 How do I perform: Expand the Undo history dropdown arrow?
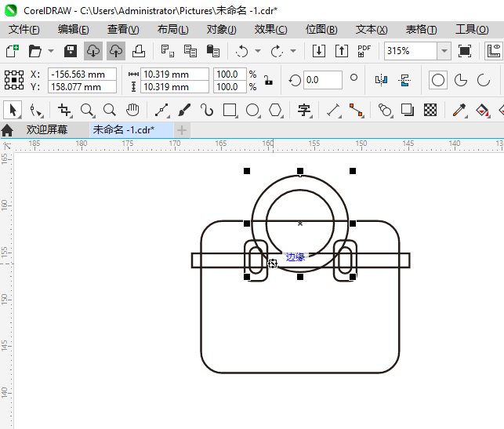click(x=259, y=51)
